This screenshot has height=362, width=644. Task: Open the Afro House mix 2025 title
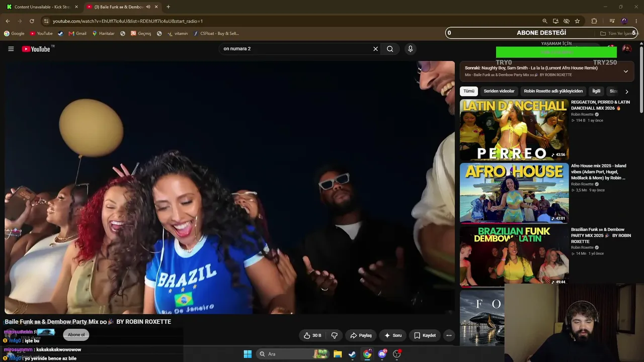pos(599,172)
